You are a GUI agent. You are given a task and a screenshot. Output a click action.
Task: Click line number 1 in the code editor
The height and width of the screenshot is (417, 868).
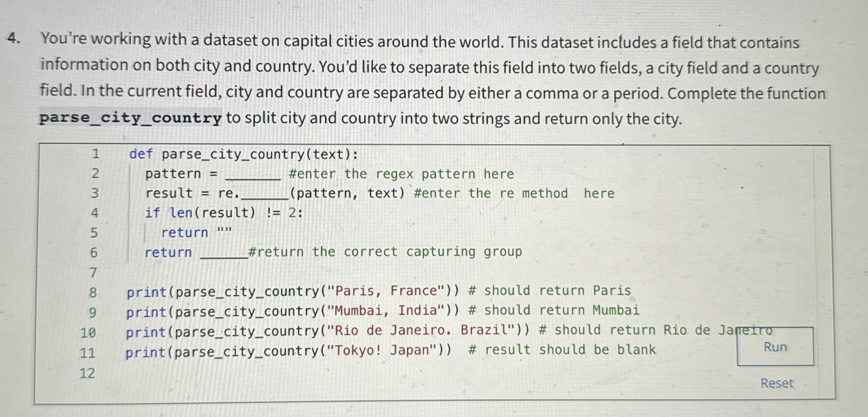point(95,154)
